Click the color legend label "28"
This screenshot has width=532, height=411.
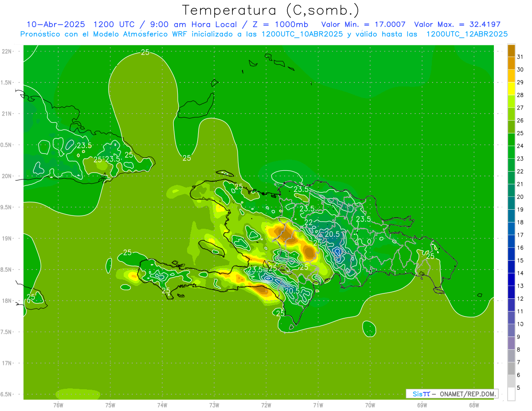(520, 95)
